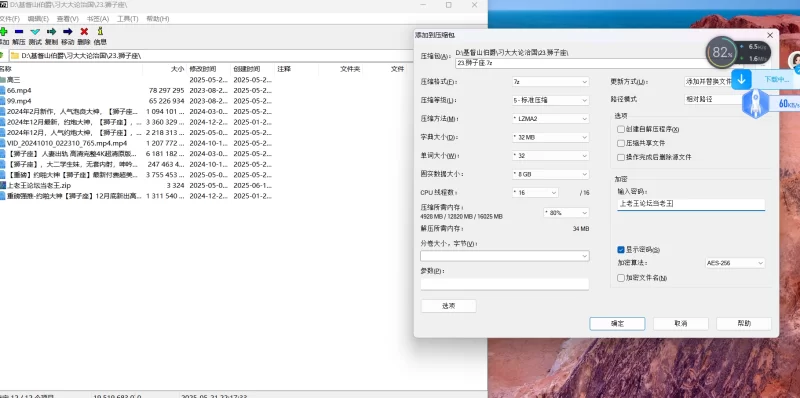This screenshot has width=800, height=398.
Task: Click the folder icon in the address bar
Action: 15,55
